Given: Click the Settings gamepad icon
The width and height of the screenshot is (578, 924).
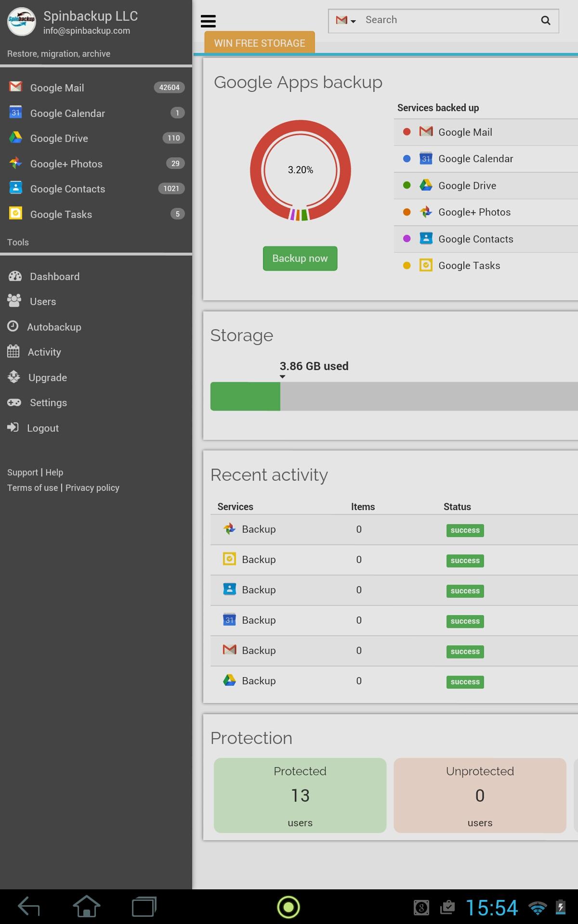Looking at the screenshot, I should pos(14,402).
